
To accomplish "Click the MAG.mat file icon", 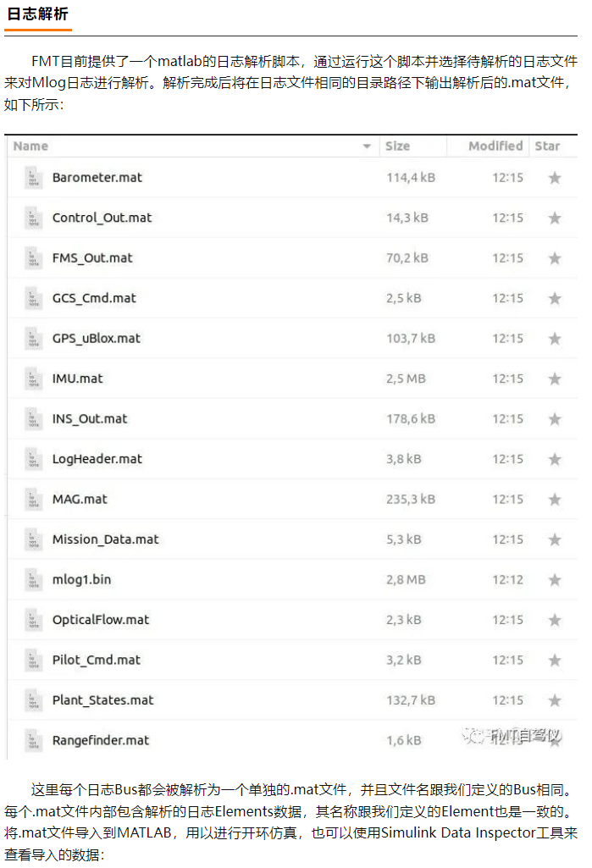I will [33, 500].
